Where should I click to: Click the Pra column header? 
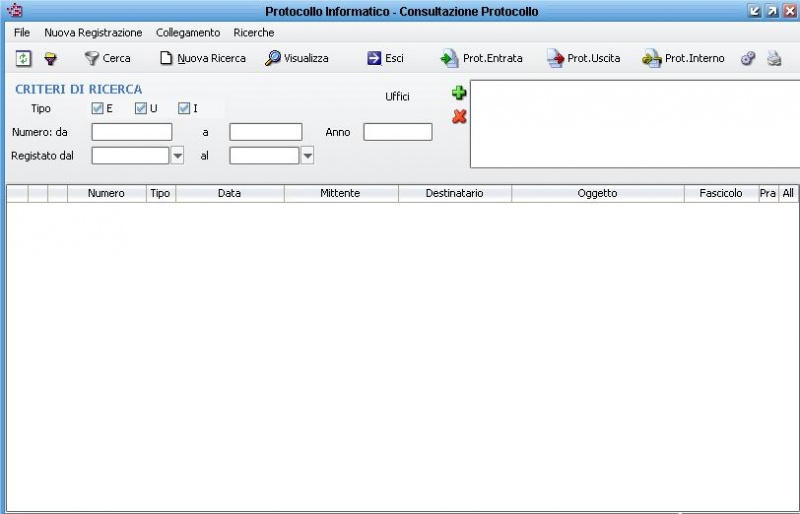tap(768, 193)
